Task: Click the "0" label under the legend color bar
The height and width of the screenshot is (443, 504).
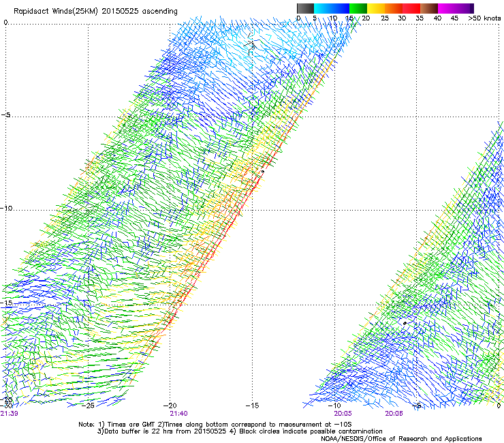Action: (x=298, y=18)
